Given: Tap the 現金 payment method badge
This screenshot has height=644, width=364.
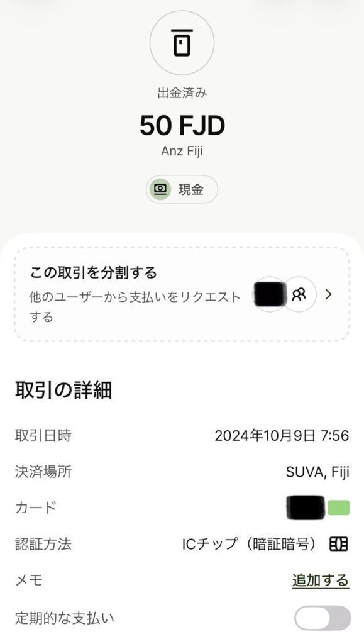Looking at the screenshot, I should (182, 189).
